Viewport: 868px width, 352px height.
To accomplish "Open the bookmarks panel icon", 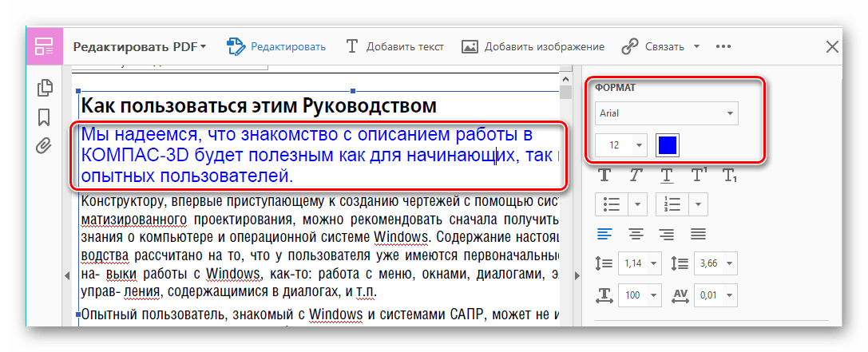I will click(45, 117).
